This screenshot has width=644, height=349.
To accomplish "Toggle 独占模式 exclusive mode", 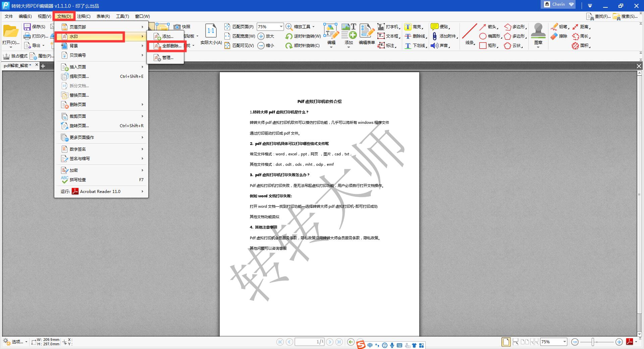I will pyautogui.click(x=15, y=56).
